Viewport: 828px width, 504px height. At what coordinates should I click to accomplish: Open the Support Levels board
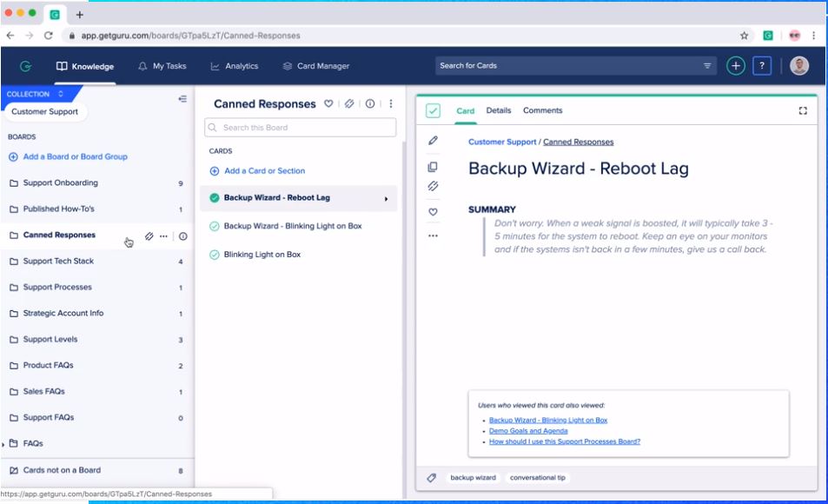coord(96,339)
